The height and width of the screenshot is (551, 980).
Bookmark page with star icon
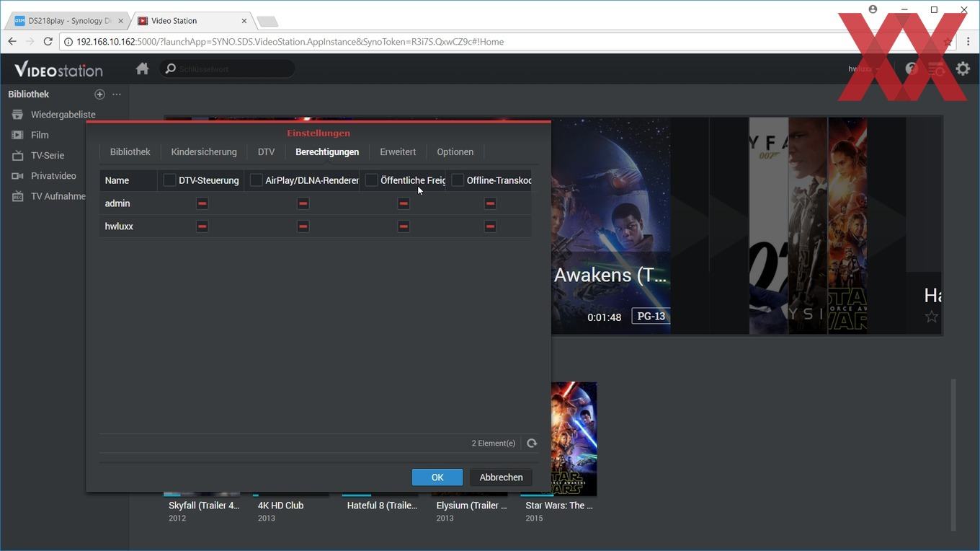click(948, 42)
